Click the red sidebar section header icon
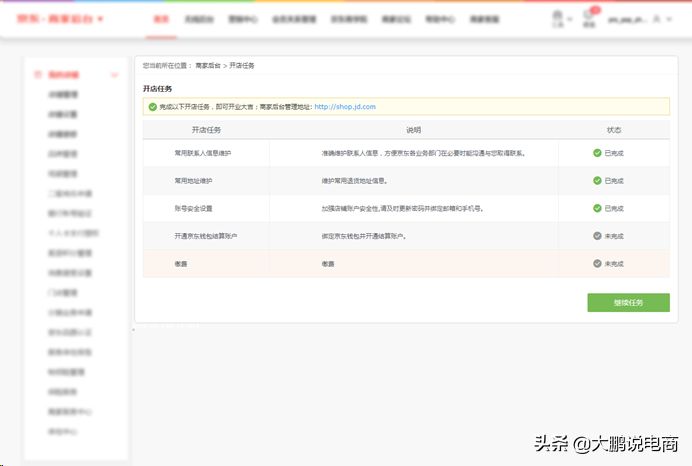This screenshot has width=692, height=466. tap(38, 75)
